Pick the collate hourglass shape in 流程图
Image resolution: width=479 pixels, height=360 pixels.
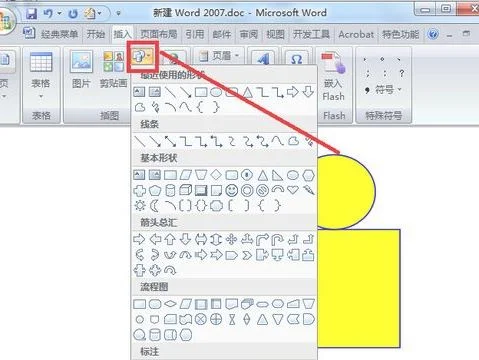pos(232,319)
